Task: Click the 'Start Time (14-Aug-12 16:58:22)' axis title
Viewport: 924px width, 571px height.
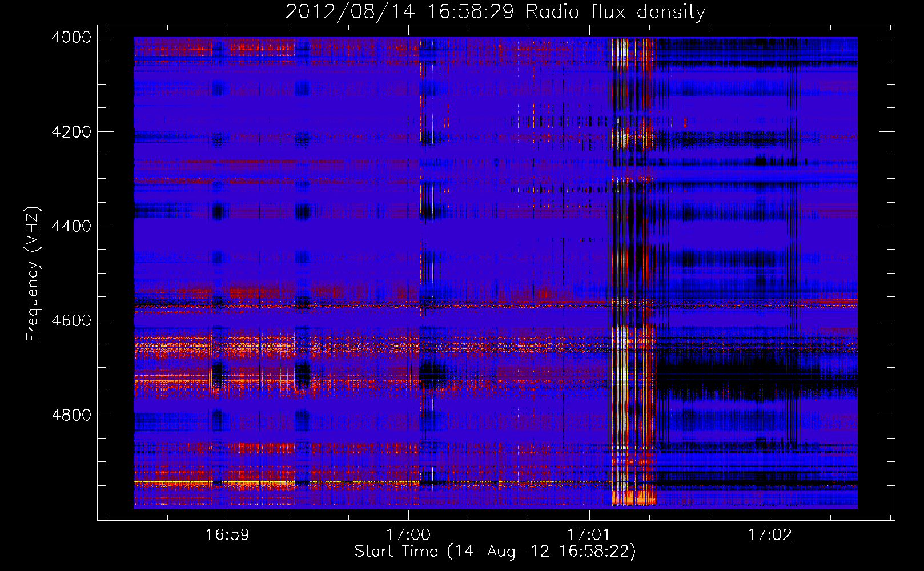Action: tap(495, 552)
